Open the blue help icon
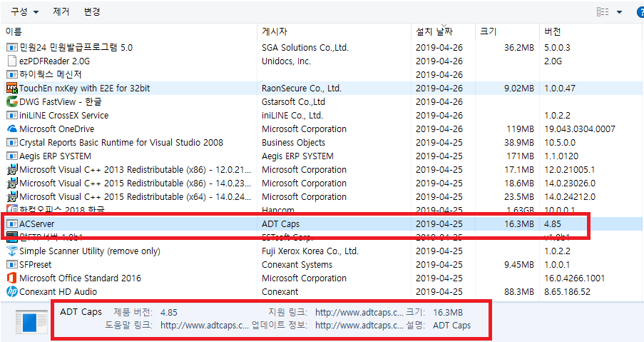 click(x=640, y=12)
